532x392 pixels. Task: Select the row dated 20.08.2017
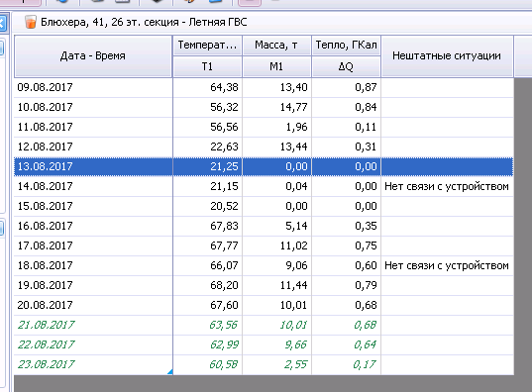(x=264, y=305)
